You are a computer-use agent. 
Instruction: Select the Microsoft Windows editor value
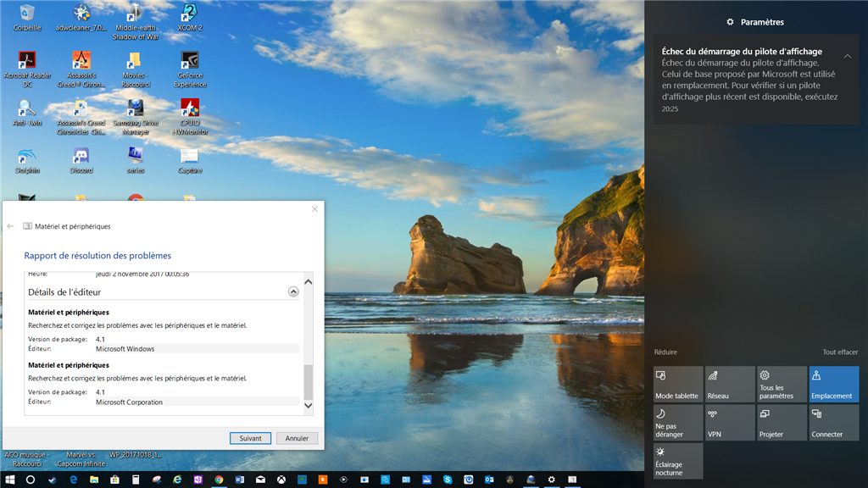click(125, 348)
